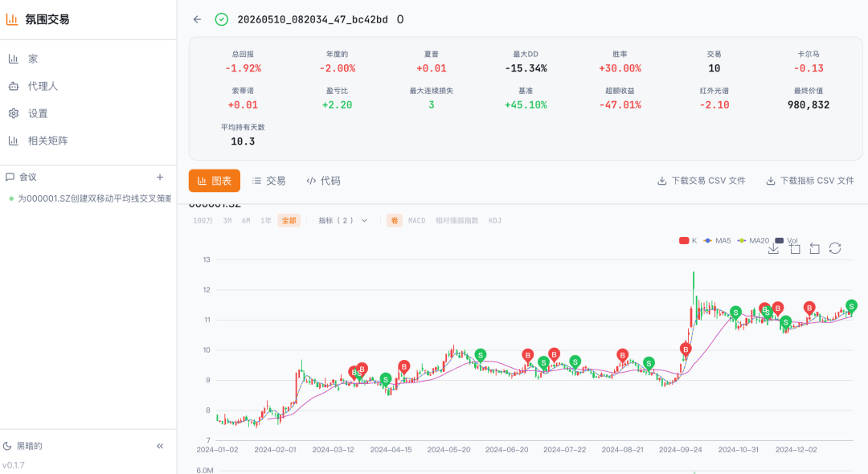Toggle the KDJ sub-chart
Image resolution: width=868 pixels, height=474 pixels.
(495, 221)
